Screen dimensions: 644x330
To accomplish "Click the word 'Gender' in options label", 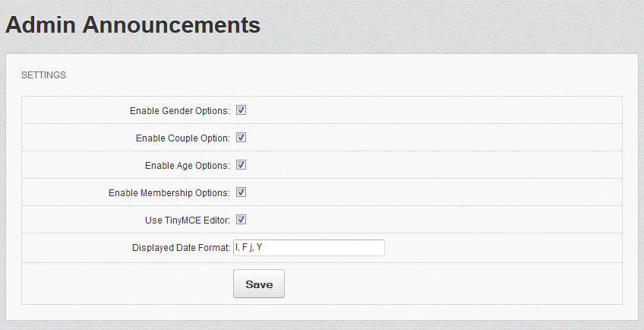I will [176, 111].
